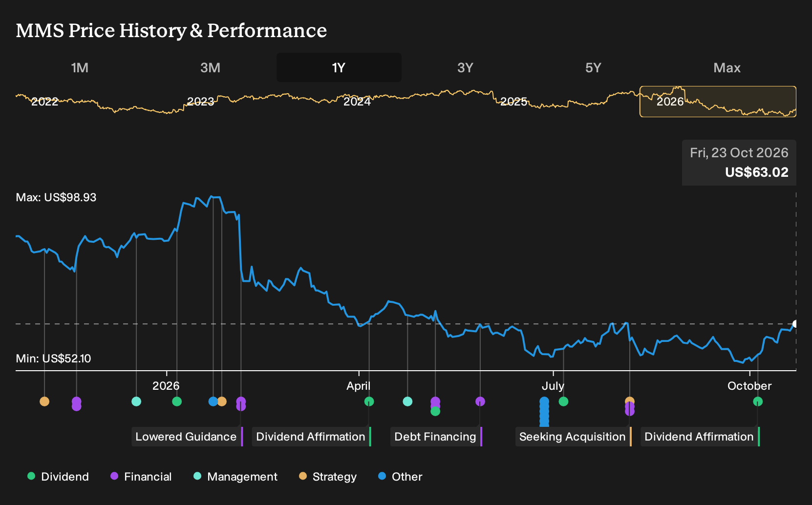Toggle Management events in the legend
The height and width of the screenshot is (505, 812).
pos(235,477)
